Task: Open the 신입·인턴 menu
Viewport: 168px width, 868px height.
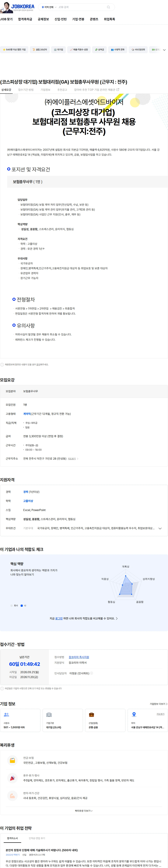Action: (x=60, y=19)
